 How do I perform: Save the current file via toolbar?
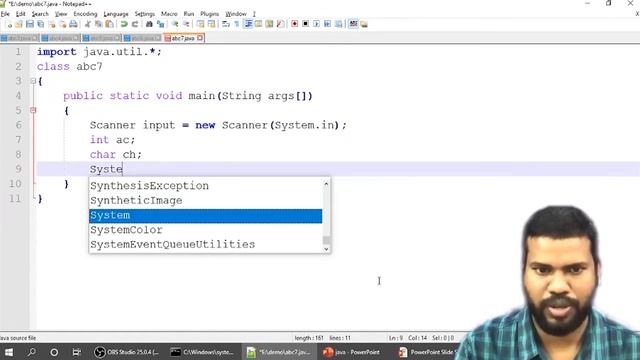click(x=30, y=24)
